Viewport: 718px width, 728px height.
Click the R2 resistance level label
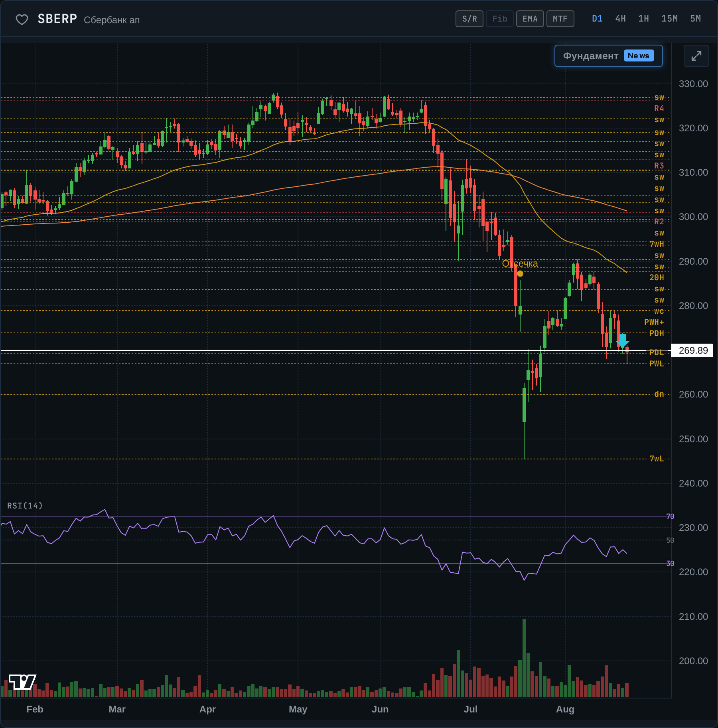(x=659, y=222)
